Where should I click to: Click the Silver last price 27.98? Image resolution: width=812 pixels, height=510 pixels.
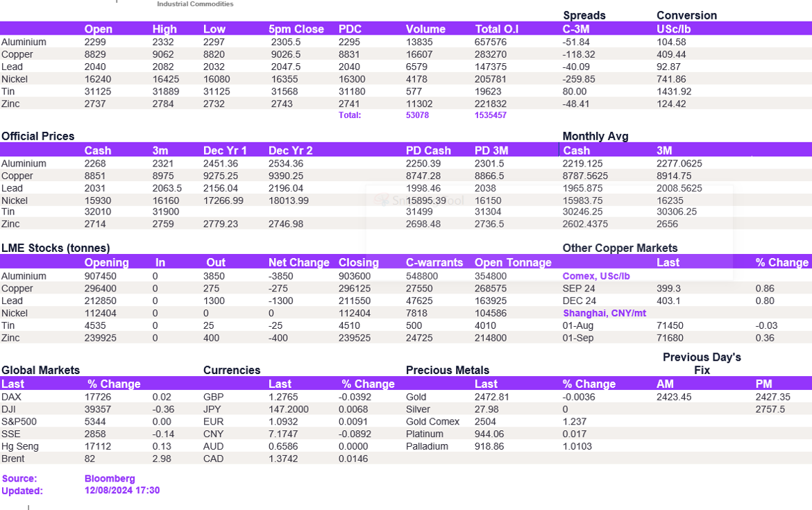[x=487, y=410]
